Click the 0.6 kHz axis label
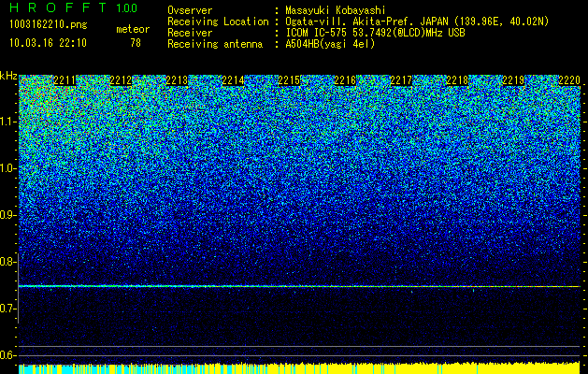This screenshot has width=588, height=374. click(7, 355)
